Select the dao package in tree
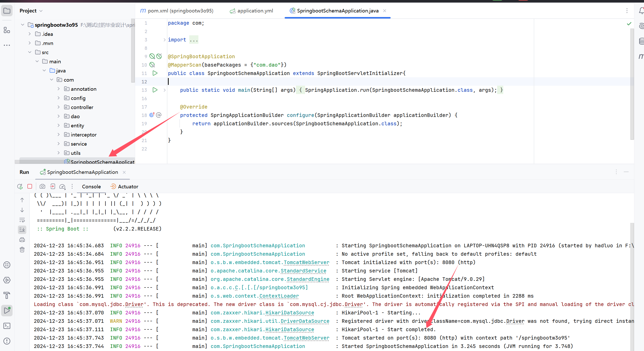The width and height of the screenshot is (644, 351). 75,116
